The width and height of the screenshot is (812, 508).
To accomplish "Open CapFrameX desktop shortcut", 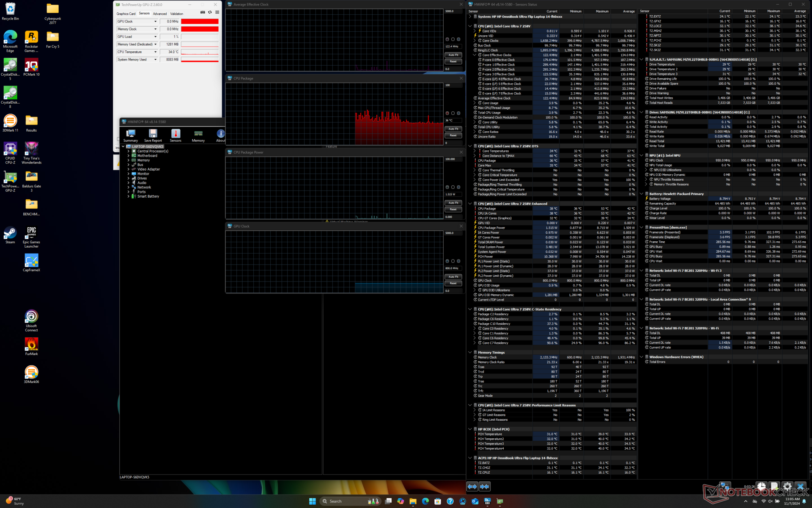I will [x=31, y=263].
